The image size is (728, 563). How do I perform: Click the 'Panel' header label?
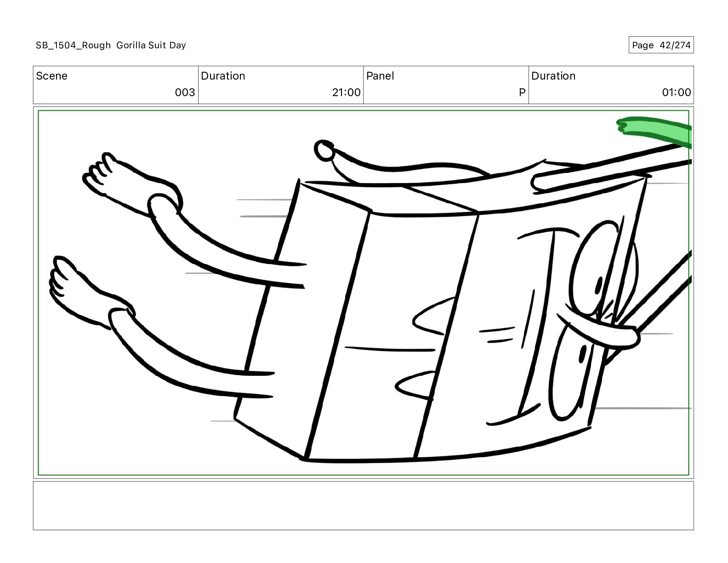(x=380, y=76)
